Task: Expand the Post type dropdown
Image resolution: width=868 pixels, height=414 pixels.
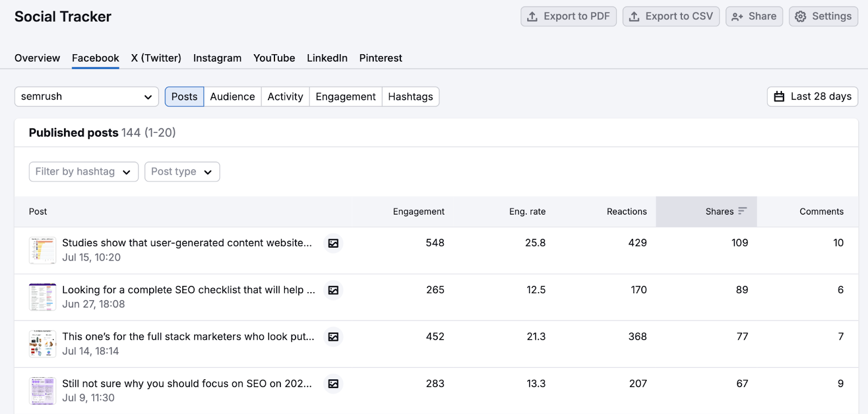Action: tap(182, 172)
